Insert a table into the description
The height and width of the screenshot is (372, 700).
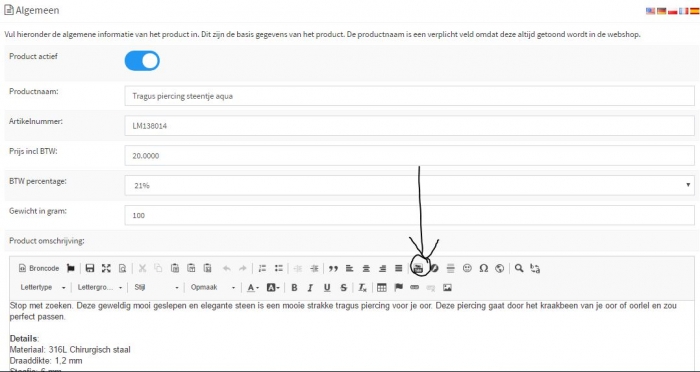(382, 288)
